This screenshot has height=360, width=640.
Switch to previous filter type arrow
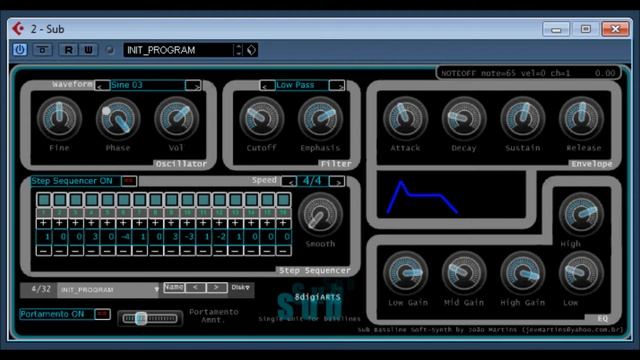point(267,85)
